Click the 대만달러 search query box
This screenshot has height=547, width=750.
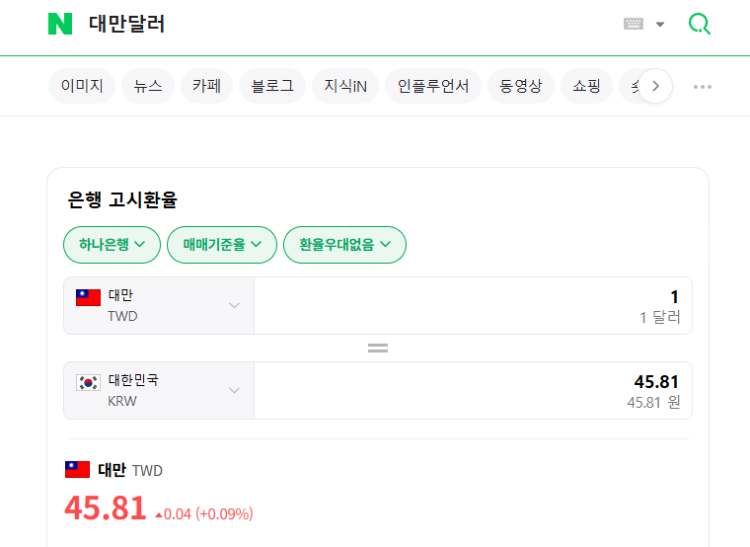pyautogui.click(x=335, y=24)
